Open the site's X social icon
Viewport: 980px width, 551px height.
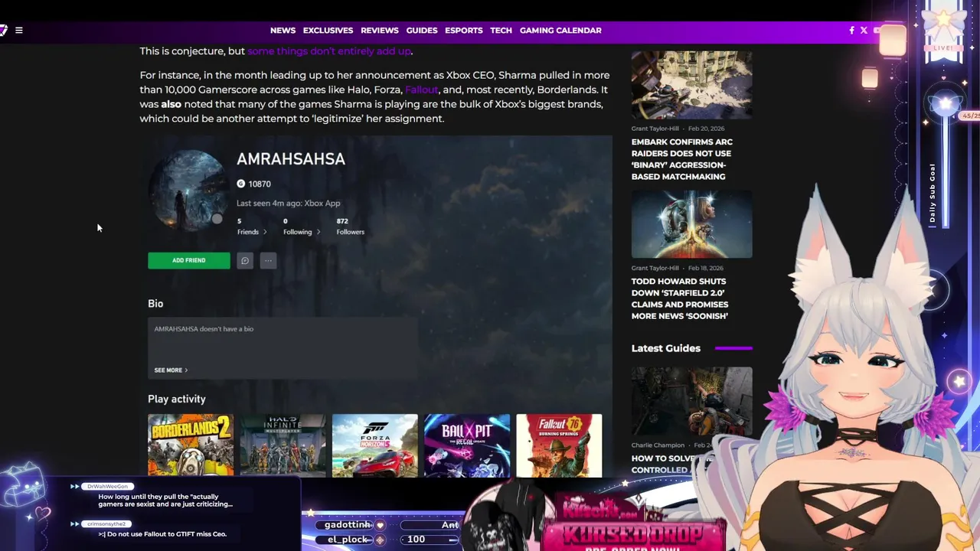864,31
